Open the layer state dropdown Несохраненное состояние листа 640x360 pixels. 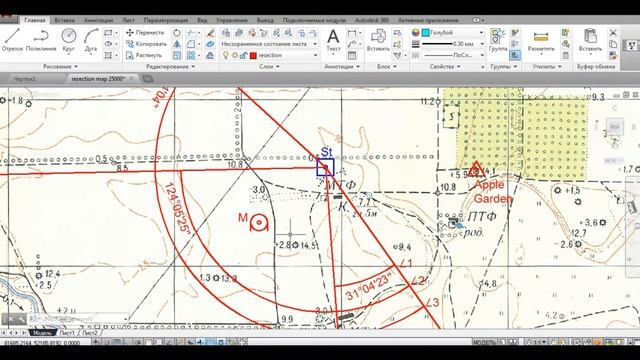(x=269, y=44)
